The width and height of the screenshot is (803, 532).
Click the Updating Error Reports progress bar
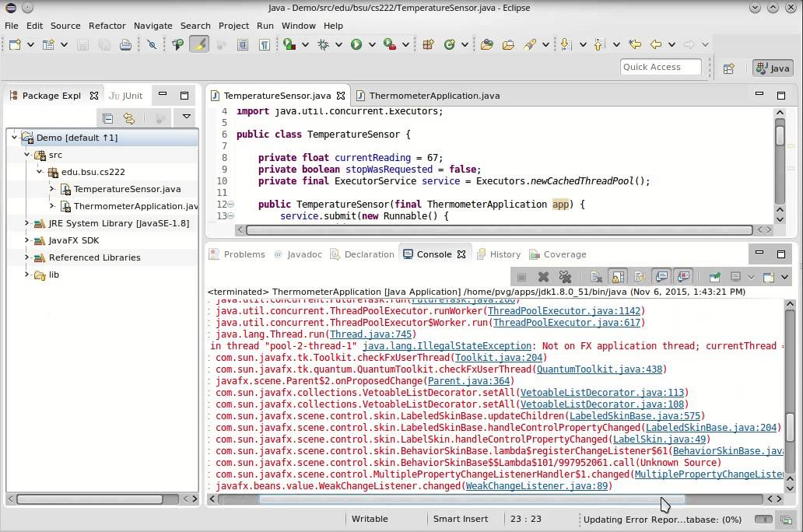pos(763,520)
